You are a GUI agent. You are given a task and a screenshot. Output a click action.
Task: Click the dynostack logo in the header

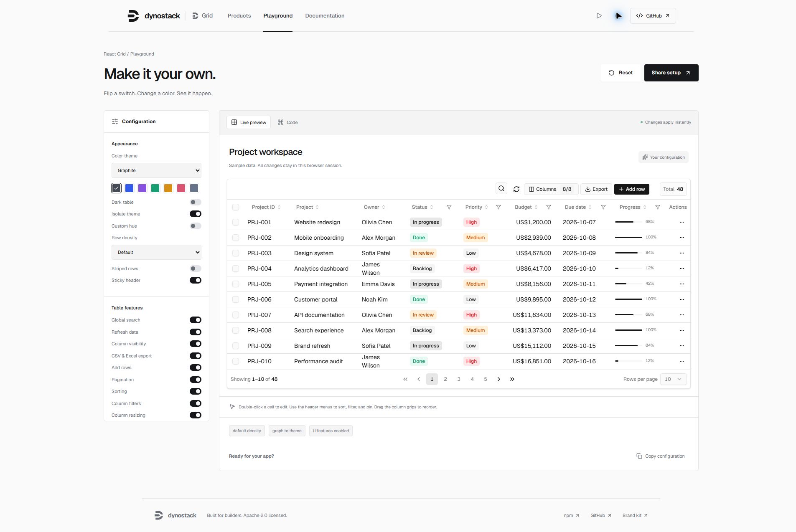click(x=154, y=16)
